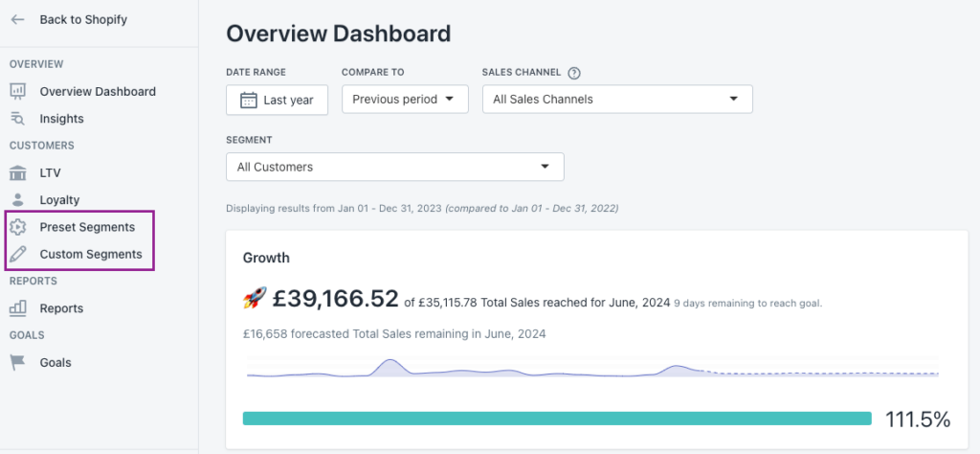Click the Sales Channel help question mark
Image resolution: width=980 pixels, height=454 pixels.
[x=574, y=73]
